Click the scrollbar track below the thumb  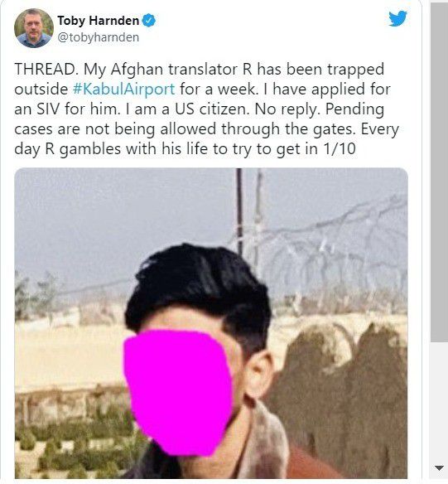click(x=439, y=401)
